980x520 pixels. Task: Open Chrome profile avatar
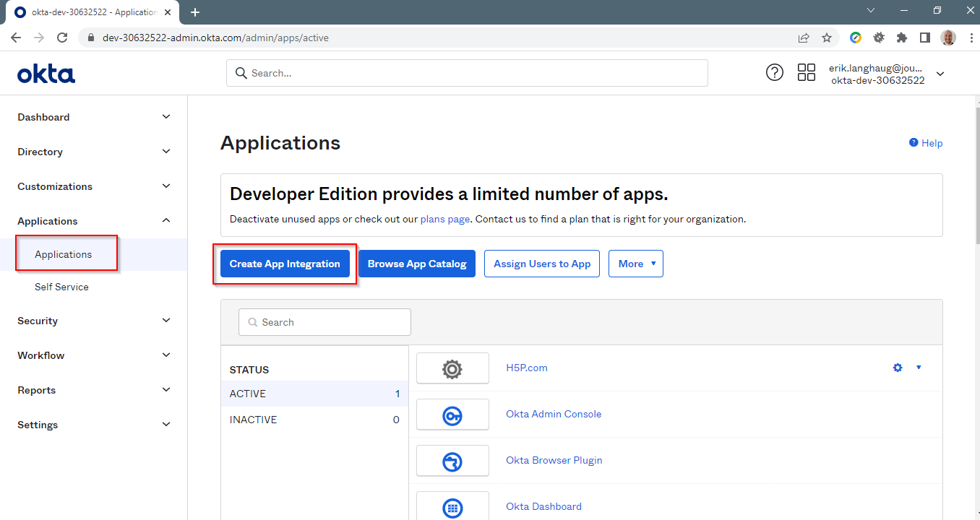(948, 38)
